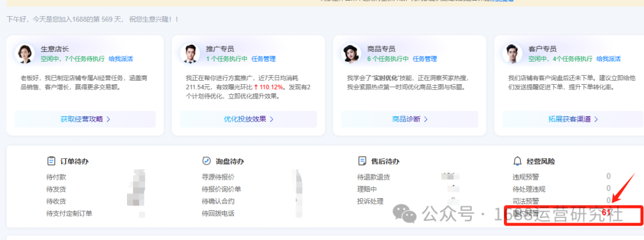The image size is (644, 240).
Task: Click chevron arrow beside 获取经营攻略
Action: click(109, 119)
